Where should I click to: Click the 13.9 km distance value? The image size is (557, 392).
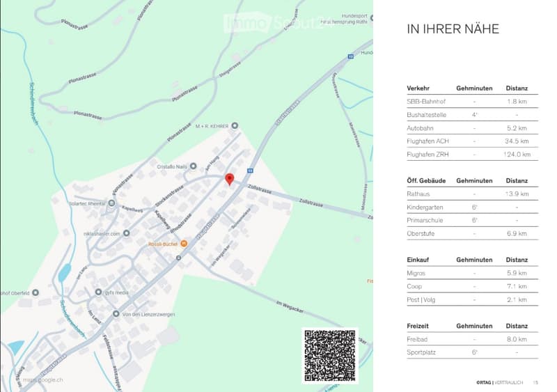[x=517, y=194]
